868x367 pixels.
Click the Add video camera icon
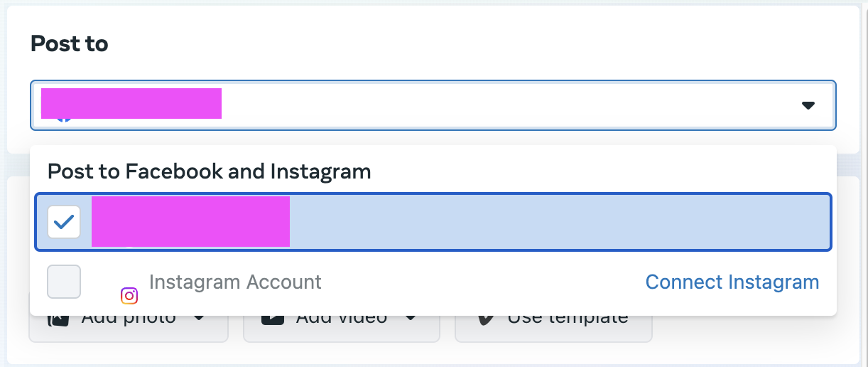[273, 319]
